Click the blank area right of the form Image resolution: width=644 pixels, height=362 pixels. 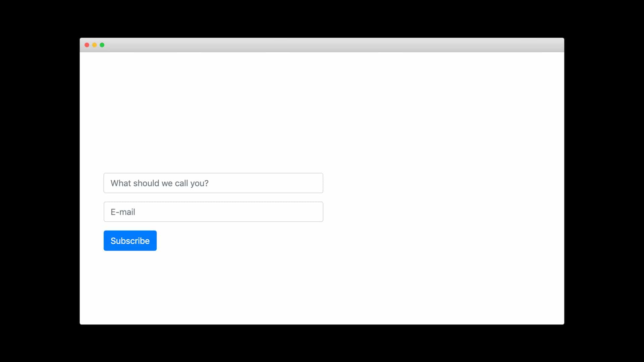click(x=443, y=211)
